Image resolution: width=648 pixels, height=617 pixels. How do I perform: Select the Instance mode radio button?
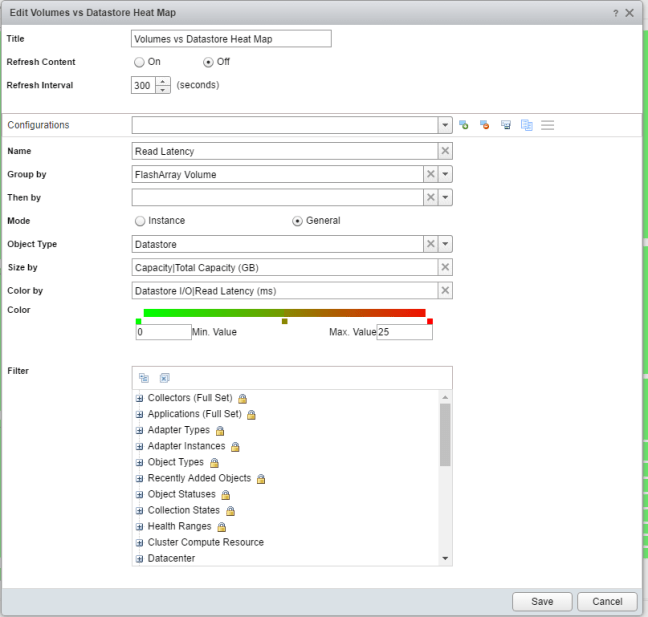pyautogui.click(x=139, y=220)
